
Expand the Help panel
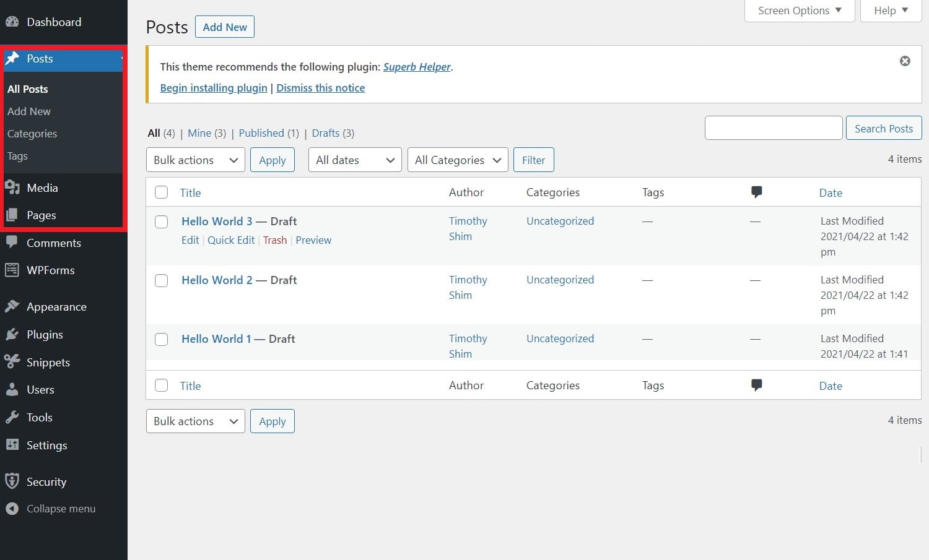891,11
